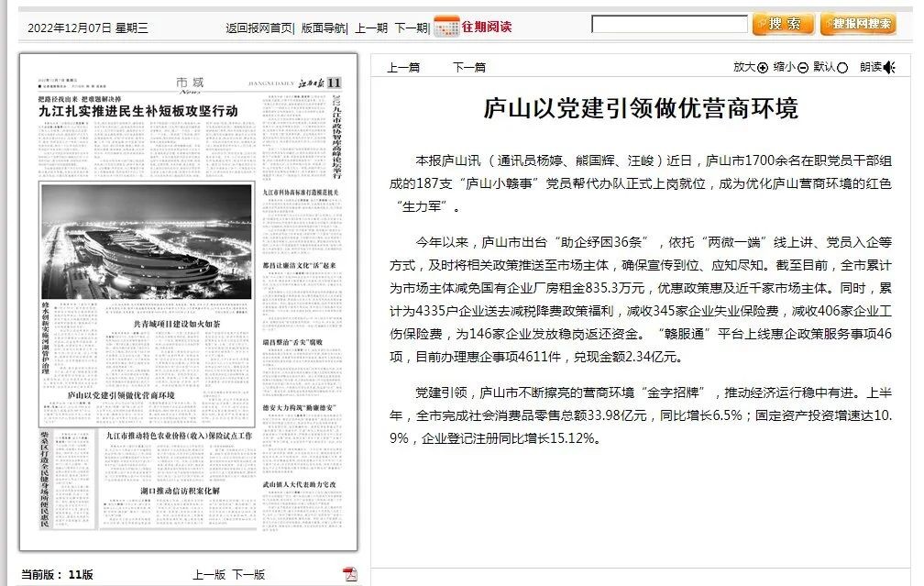Click 默认 text to reset font
The height and width of the screenshot is (586, 924).
[824, 67]
